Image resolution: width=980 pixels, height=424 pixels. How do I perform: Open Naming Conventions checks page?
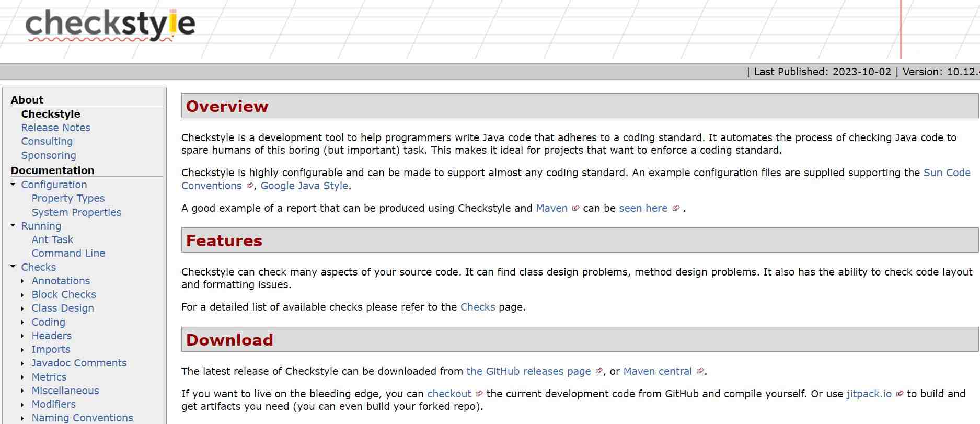tap(82, 418)
